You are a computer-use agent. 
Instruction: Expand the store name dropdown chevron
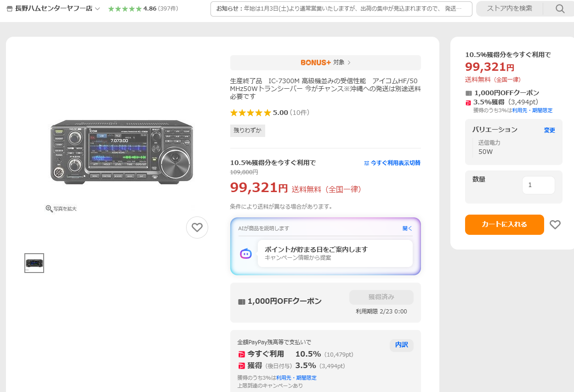[97, 9]
